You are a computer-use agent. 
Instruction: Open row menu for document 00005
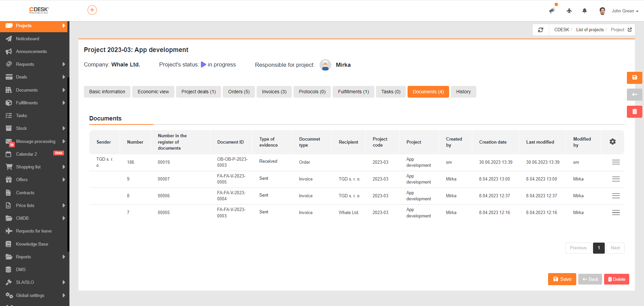click(616, 212)
